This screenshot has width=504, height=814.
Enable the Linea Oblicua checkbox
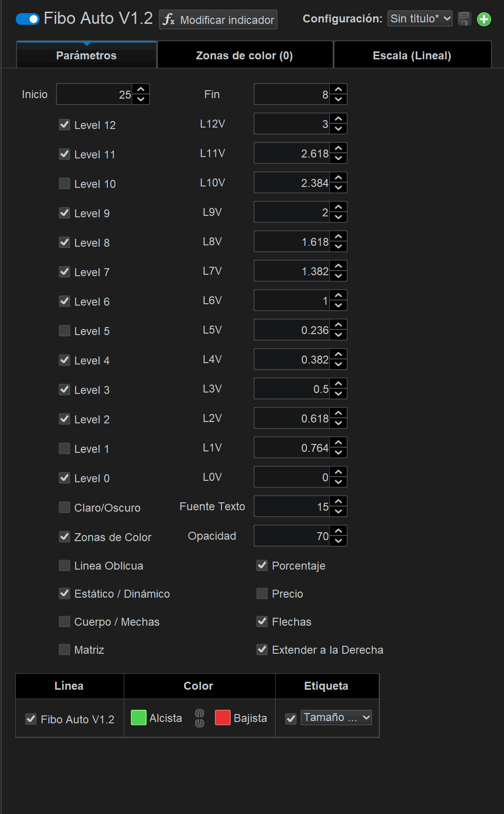[x=64, y=566]
